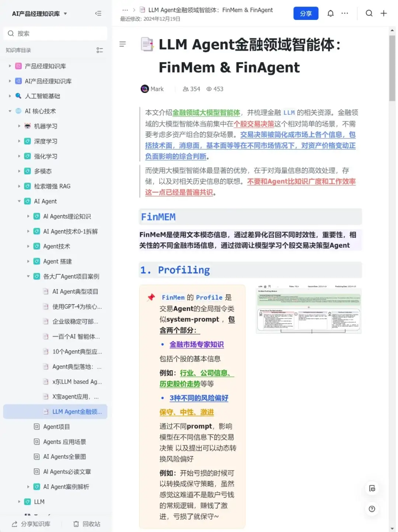Open the breadcrumb overflow menu

click(x=125, y=10)
